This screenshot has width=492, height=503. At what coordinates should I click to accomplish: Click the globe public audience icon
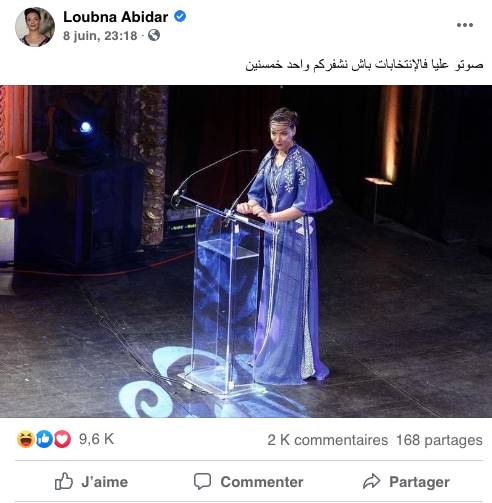[154, 35]
